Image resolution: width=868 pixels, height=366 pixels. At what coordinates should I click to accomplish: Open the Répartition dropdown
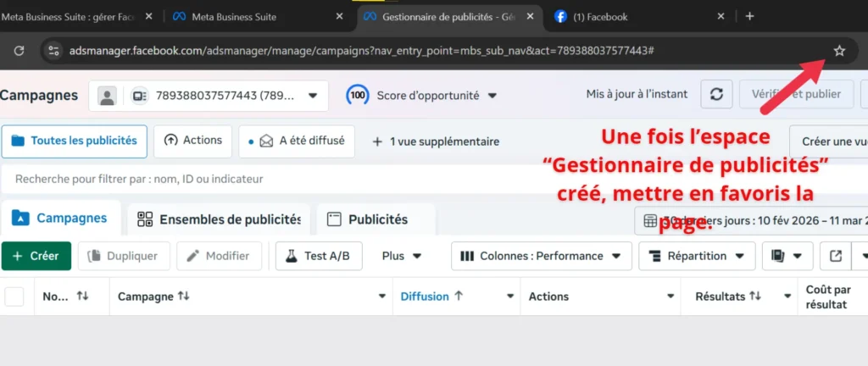pyautogui.click(x=697, y=256)
